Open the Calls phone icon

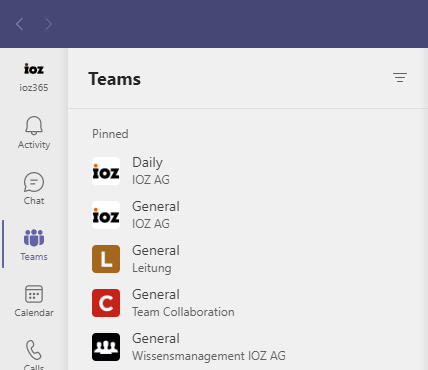coord(34,350)
